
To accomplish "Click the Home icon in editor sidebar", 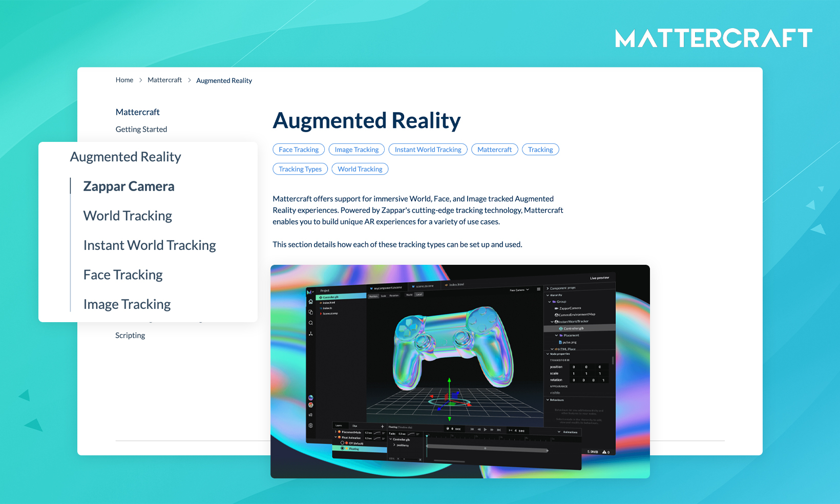I will pos(310,302).
